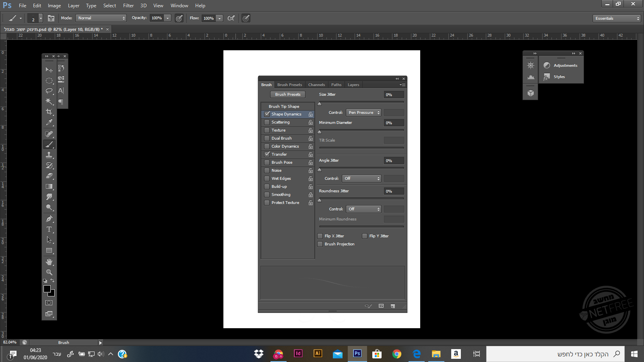
Task: Click the Magic Wand tool
Action: coord(49,101)
